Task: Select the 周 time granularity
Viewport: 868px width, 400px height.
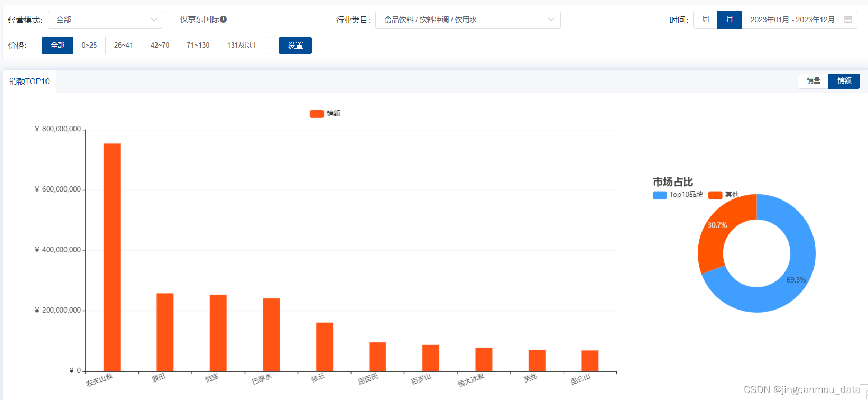Action: coord(705,20)
